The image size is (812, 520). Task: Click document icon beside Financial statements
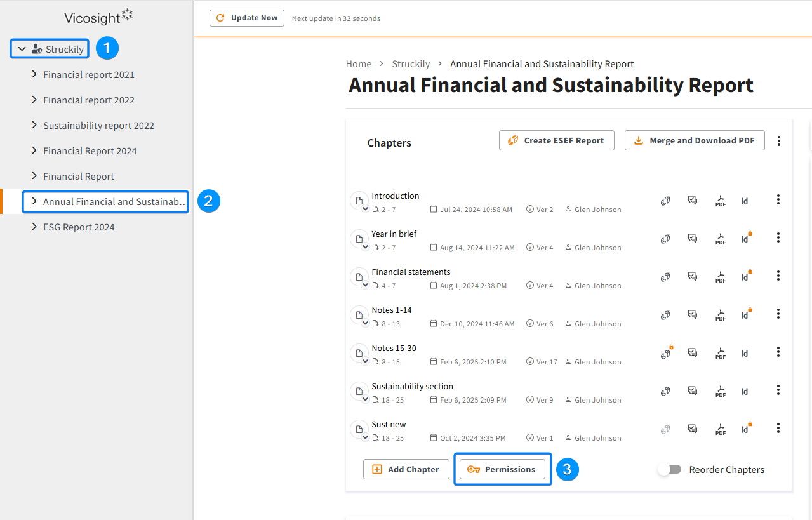pyautogui.click(x=359, y=277)
